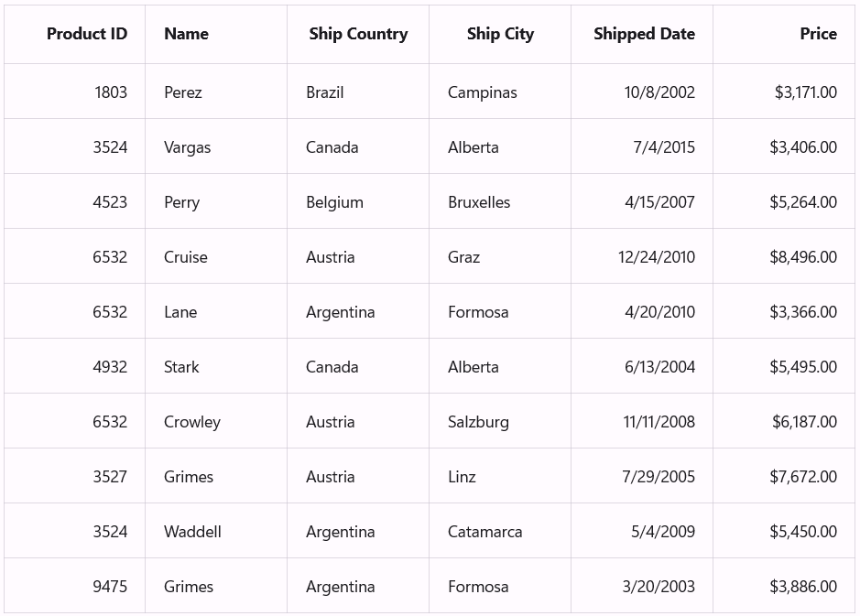The height and width of the screenshot is (616, 860).
Task: Select the $8,496.00 price cell
Action: 803,257
